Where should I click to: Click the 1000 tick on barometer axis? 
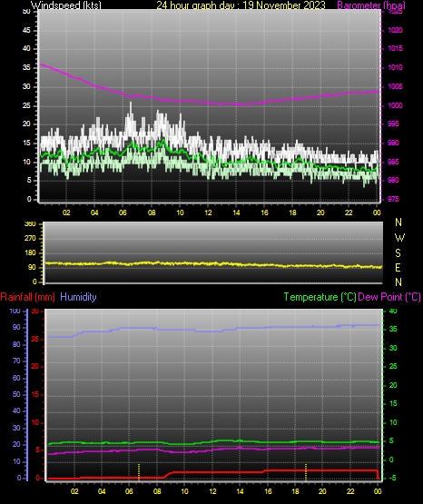coord(395,105)
